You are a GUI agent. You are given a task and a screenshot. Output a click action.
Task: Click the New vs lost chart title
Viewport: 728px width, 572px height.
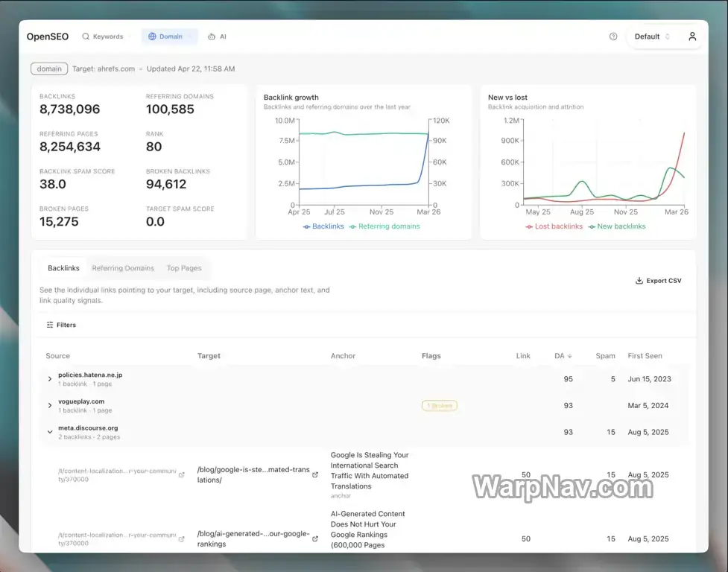507,98
